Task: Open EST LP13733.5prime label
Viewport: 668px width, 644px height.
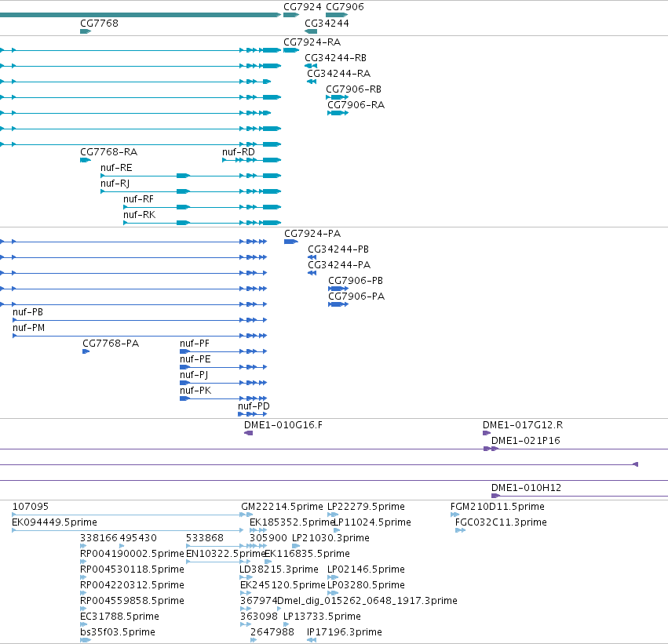Action: pyautogui.click(x=322, y=617)
